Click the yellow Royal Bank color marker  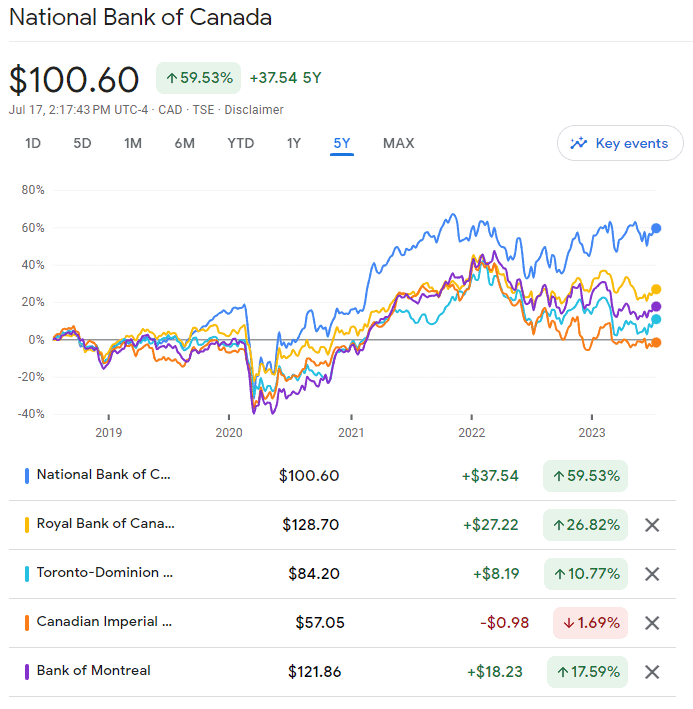click(27, 524)
